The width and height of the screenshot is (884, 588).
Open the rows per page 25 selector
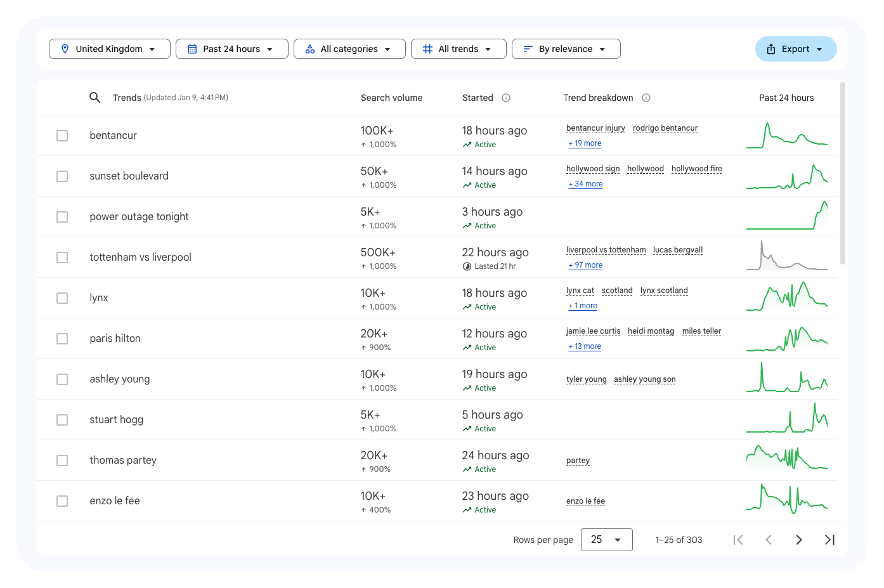607,540
